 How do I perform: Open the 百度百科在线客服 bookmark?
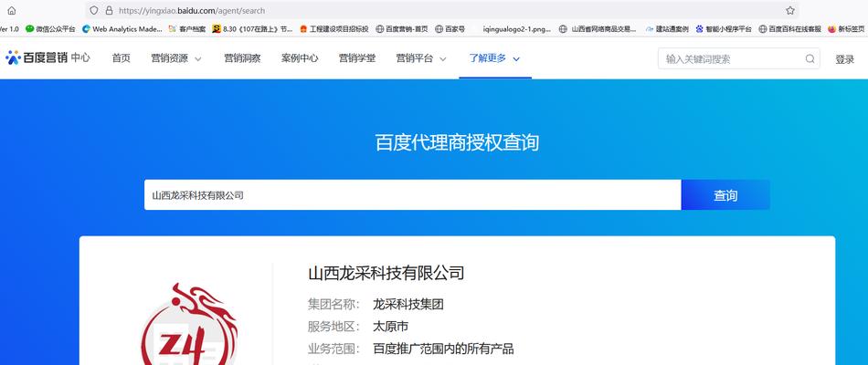coord(790,29)
